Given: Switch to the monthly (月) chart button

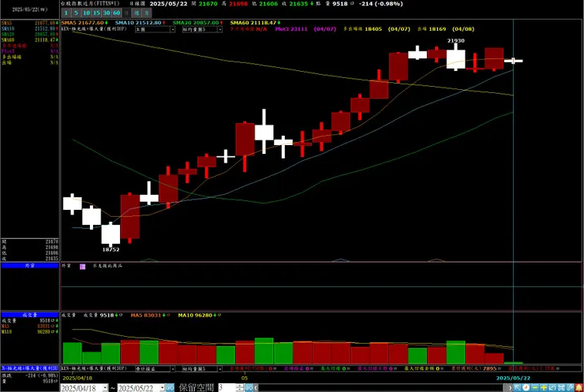Looking at the screenshot, I should pyautogui.click(x=147, y=13).
